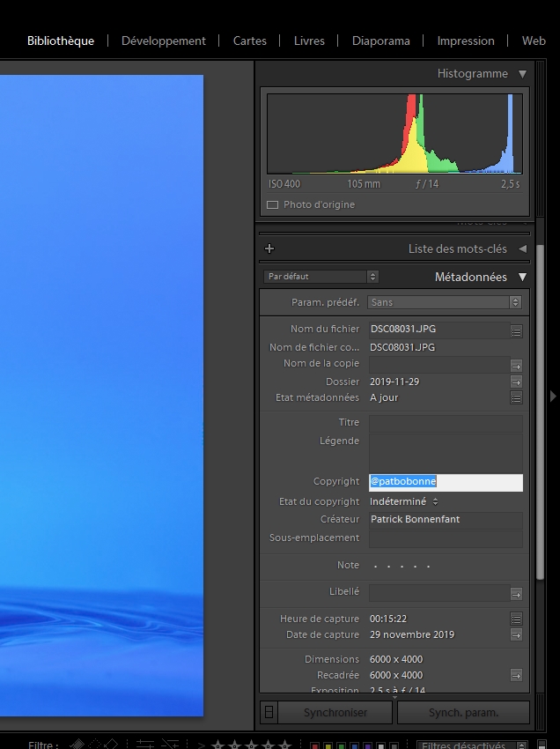This screenshot has height=749, width=560.
Task: Click the arrow icon next to Recadrée
Action: coord(516,675)
